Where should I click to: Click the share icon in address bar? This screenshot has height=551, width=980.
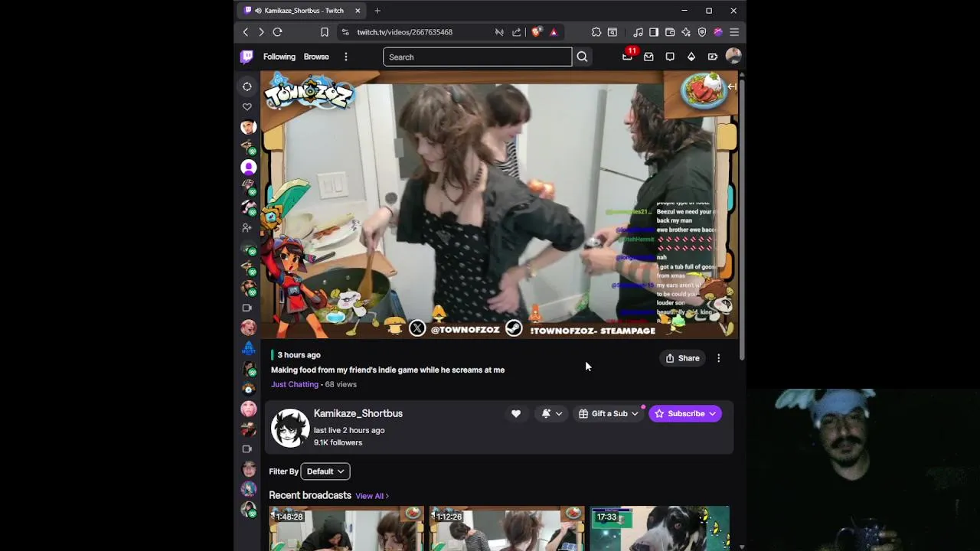517,32
